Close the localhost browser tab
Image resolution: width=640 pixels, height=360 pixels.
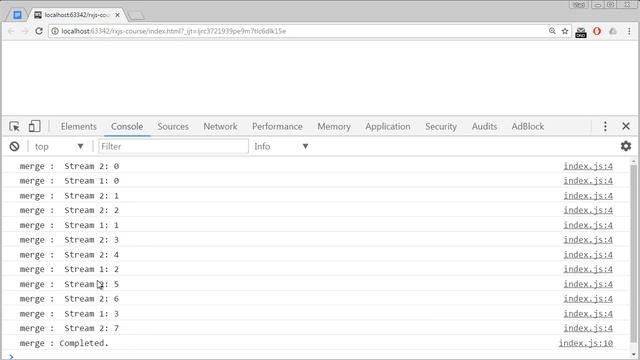click(x=118, y=15)
